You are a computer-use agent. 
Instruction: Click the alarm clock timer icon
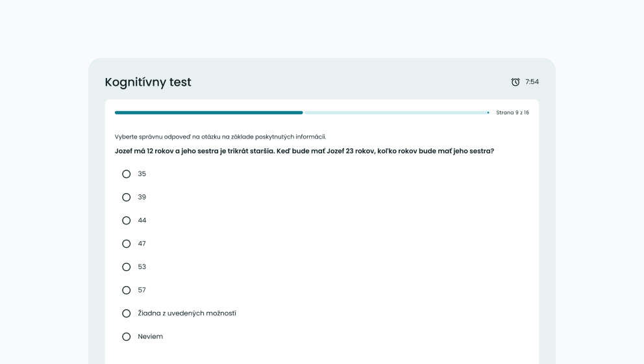[x=515, y=82]
